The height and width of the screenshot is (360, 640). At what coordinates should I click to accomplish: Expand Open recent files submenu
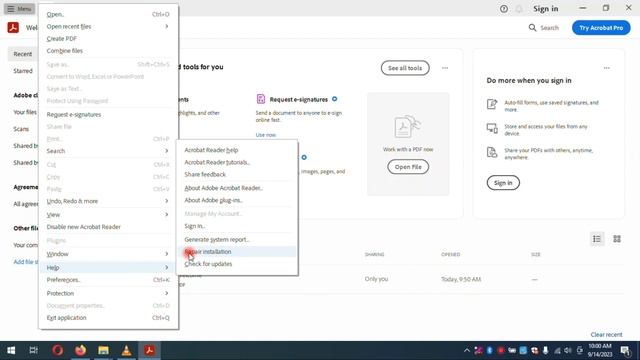[108, 27]
